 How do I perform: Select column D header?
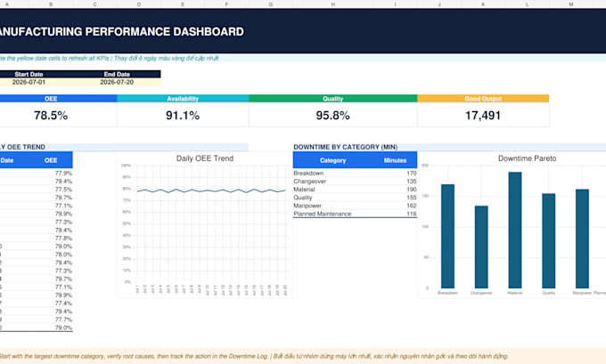point(139,4)
